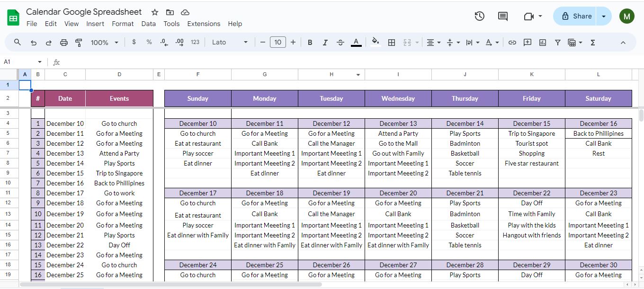Screen dimensions: 644x289
Task: Open the borders tool
Action: click(x=392, y=42)
